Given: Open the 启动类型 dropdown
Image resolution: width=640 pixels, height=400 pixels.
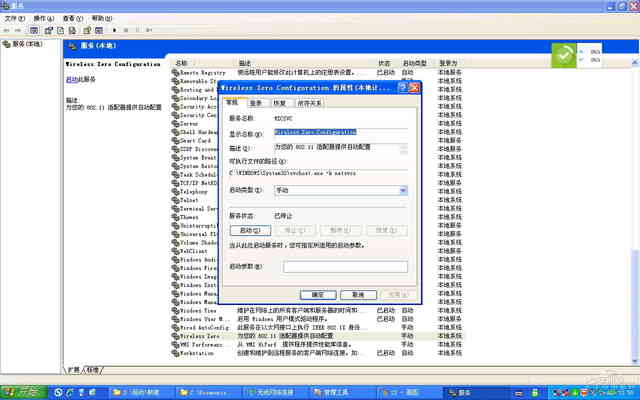Looking at the screenshot, I should [x=341, y=190].
